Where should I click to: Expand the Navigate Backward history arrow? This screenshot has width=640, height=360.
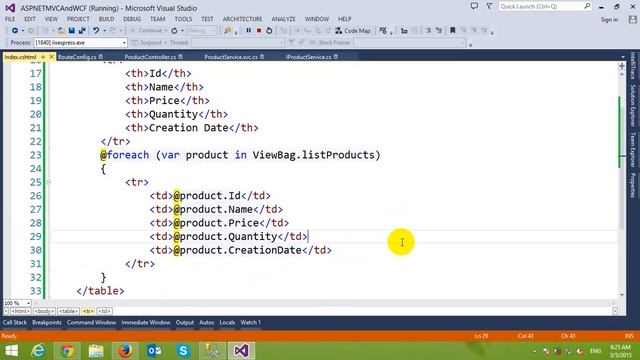(23, 31)
